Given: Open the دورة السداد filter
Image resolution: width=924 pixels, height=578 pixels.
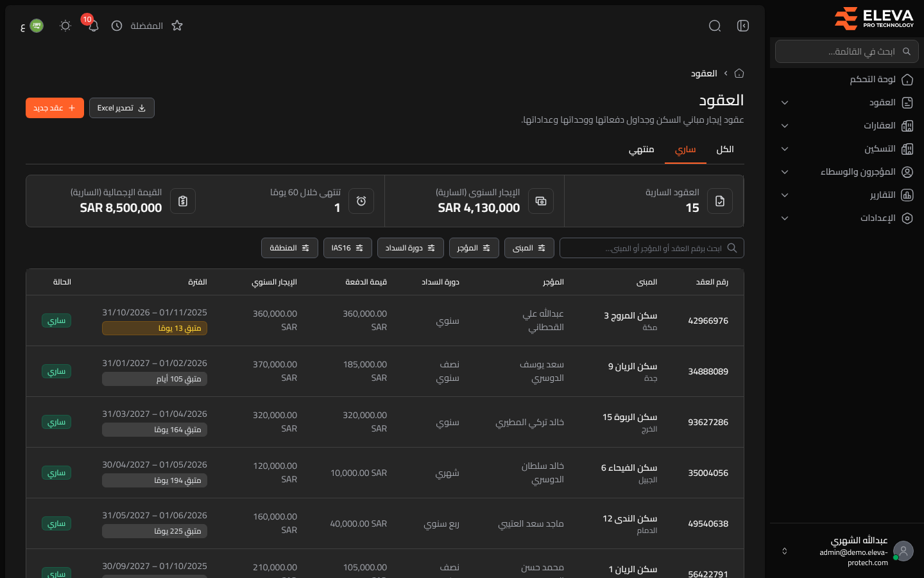Looking at the screenshot, I should (411, 248).
